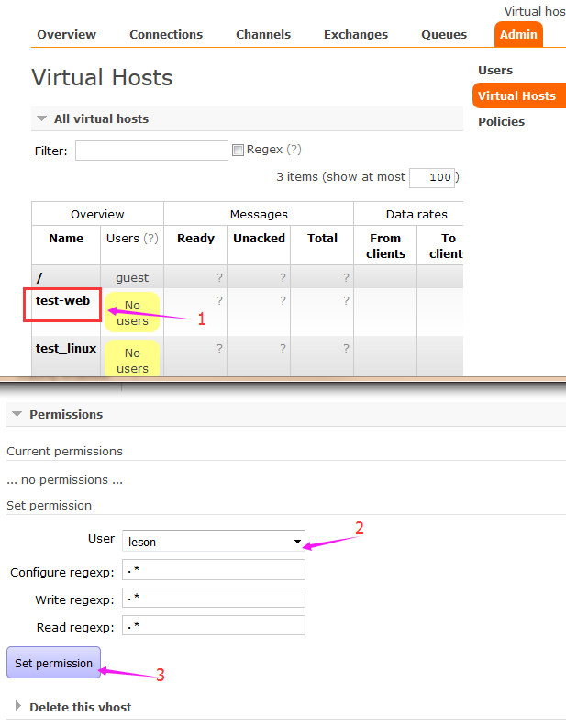566x728 pixels.
Task: Collapse the Permissions section
Action: tap(66, 414)
